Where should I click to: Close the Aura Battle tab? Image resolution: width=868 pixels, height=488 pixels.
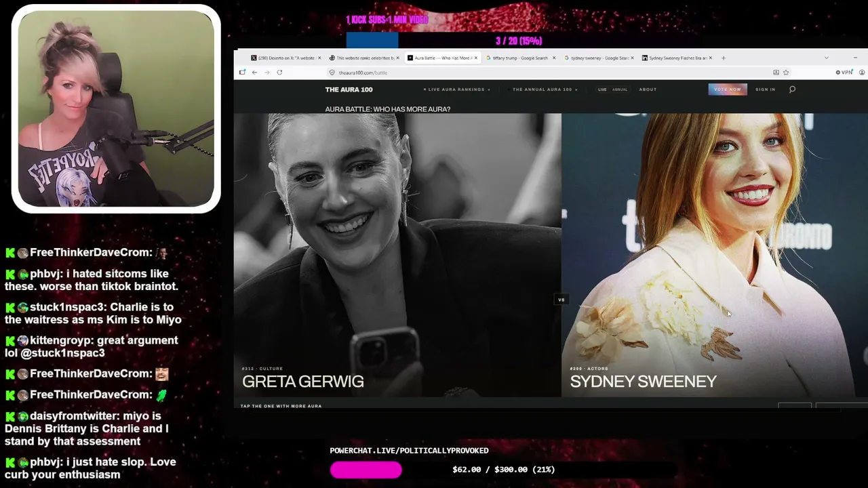click(476, 58)
